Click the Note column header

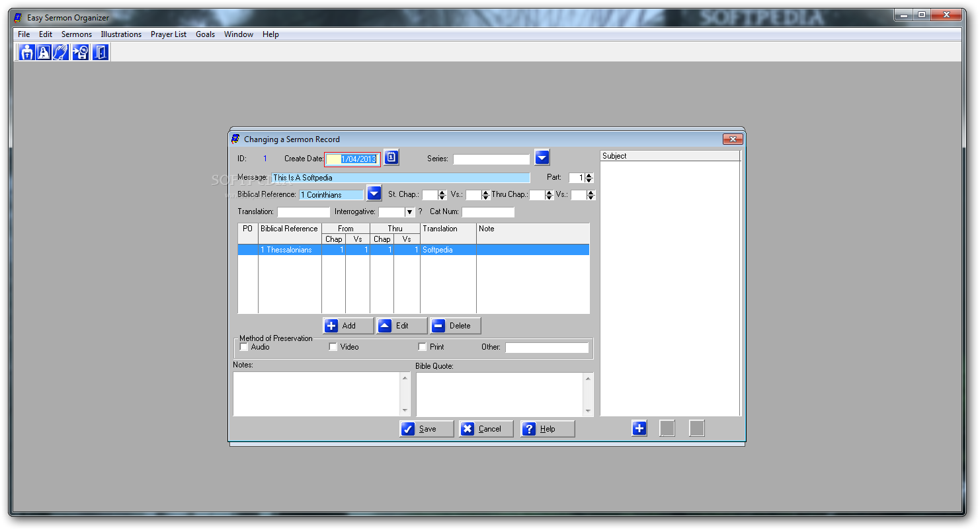533,233
